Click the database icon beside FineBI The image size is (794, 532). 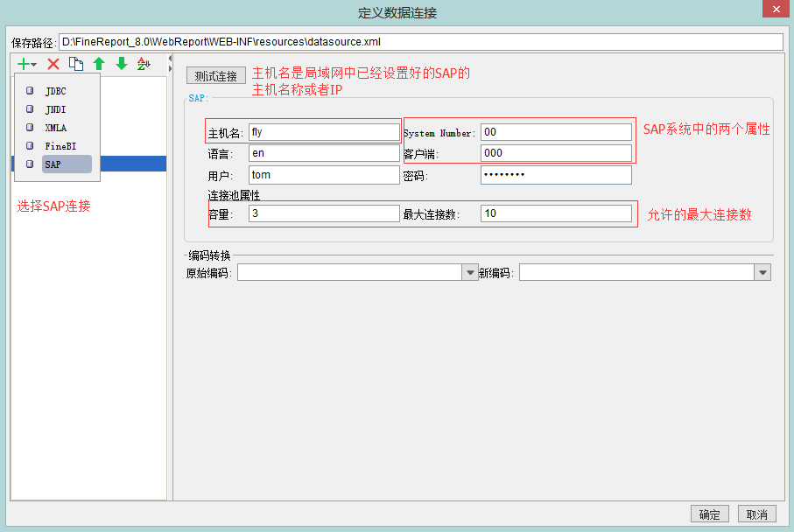(x=30, y=145)
